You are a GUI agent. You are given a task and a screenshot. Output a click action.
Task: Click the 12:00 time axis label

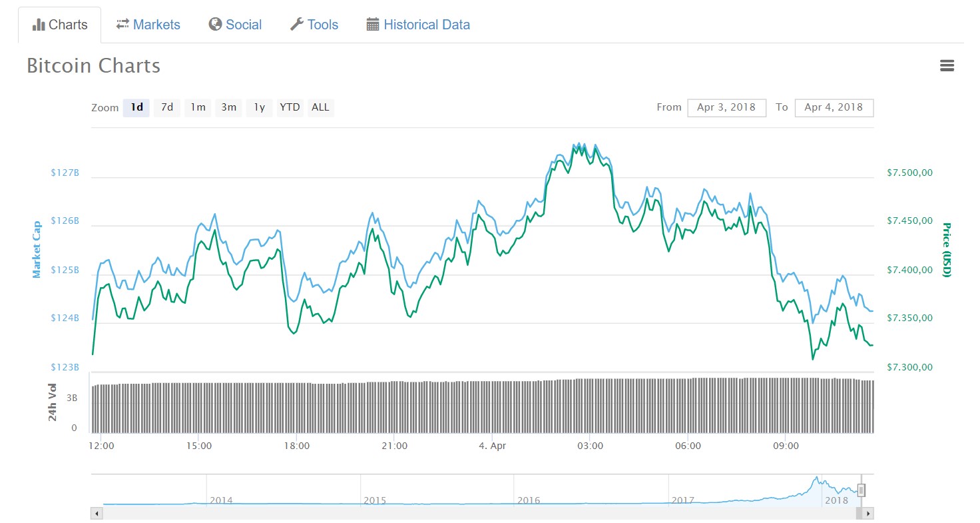[x=101, y=446]
